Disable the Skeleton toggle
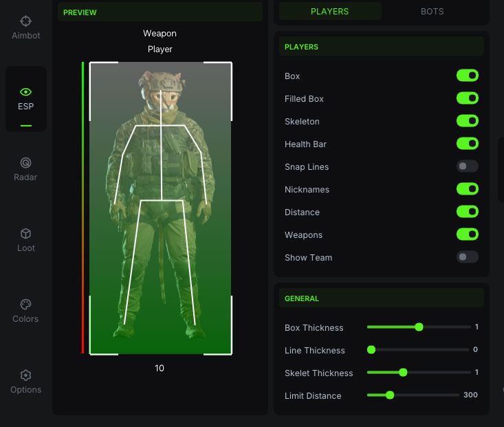The width and height of the screenshot is (504, 427). tap(467, 121)
